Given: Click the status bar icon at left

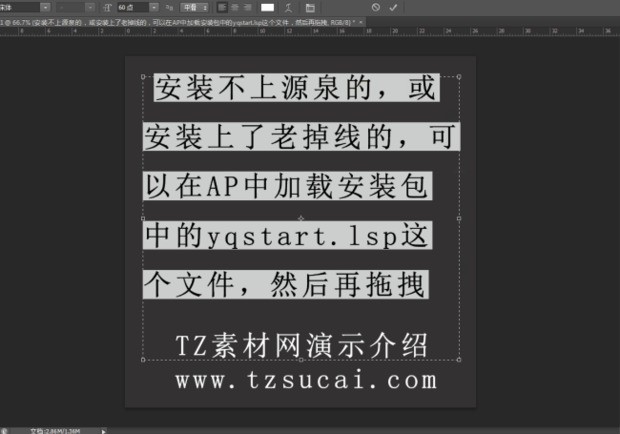Looking at the screenshot, I should click(4, 431).
